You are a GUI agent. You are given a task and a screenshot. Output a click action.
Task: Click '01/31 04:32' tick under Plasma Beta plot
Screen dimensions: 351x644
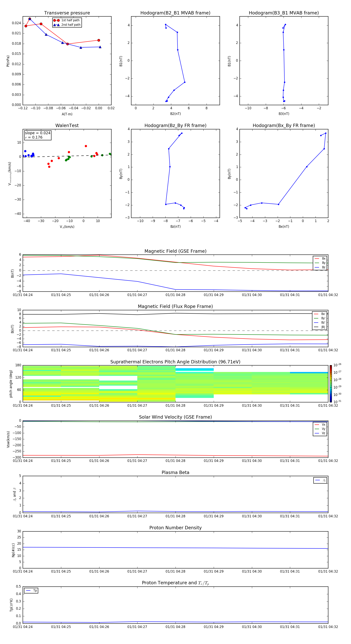coord(328,516)
